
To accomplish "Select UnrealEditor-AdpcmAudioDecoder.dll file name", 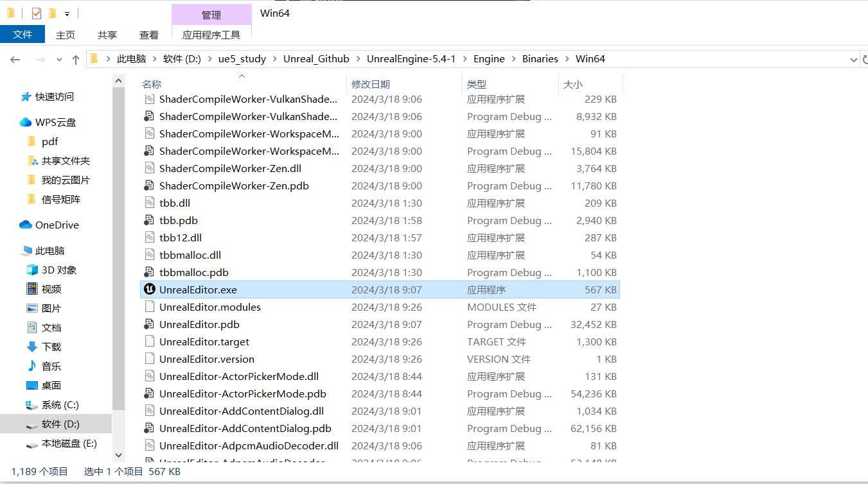I will tap(249, 445).
